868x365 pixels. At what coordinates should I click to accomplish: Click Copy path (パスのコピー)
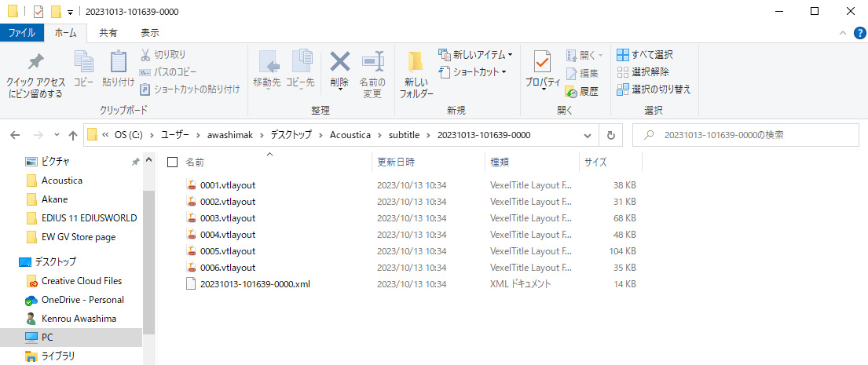pyautogui.click(x=167, y=72)
